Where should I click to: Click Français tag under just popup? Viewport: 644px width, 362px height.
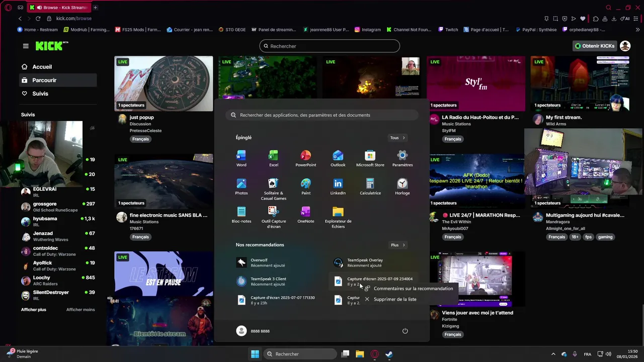140,139
